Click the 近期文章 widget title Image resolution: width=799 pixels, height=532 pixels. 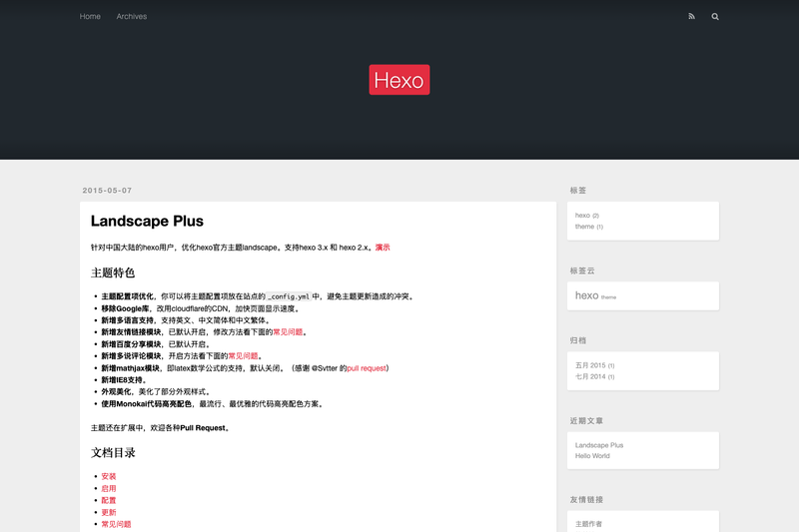(586, 421)
